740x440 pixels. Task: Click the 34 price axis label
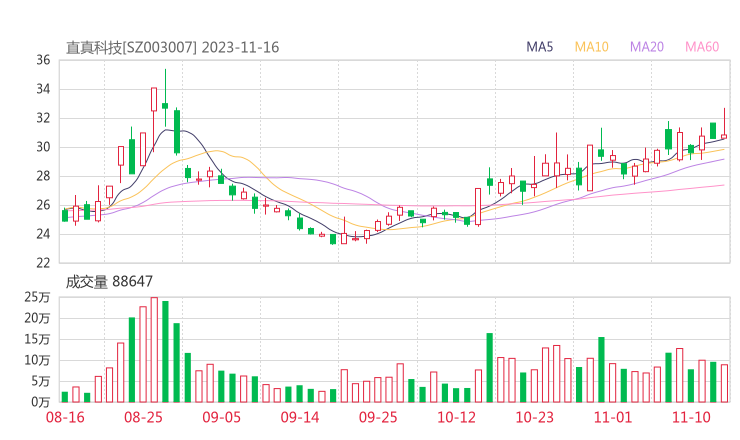(x=43, y=89)
